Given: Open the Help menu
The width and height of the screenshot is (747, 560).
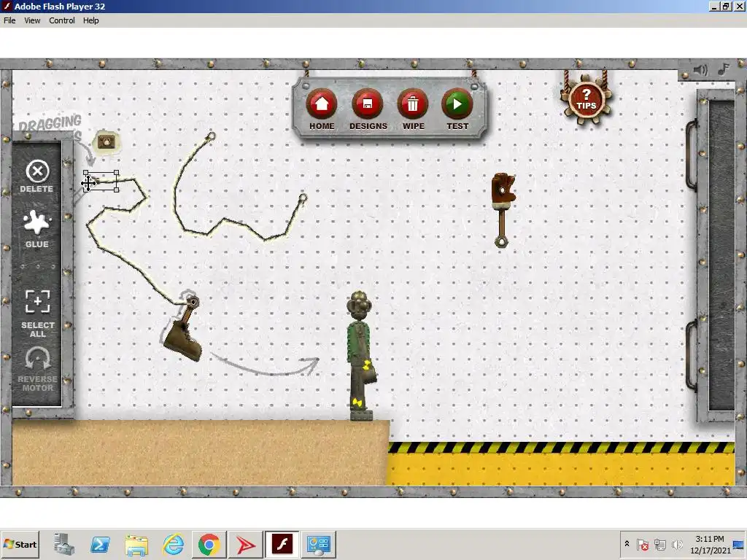Looking at the screenshot, I should pyautogui.click(x=91, y=20).
